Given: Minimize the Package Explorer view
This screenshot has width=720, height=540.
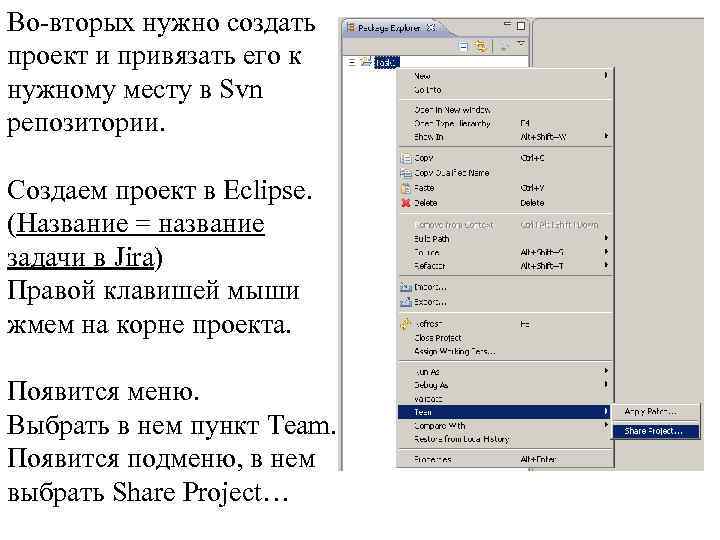Looking at the screenshot, I should click(507, 23).
